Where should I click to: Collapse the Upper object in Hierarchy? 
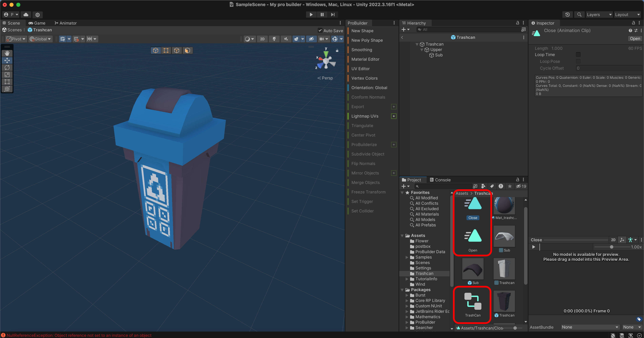422,50
